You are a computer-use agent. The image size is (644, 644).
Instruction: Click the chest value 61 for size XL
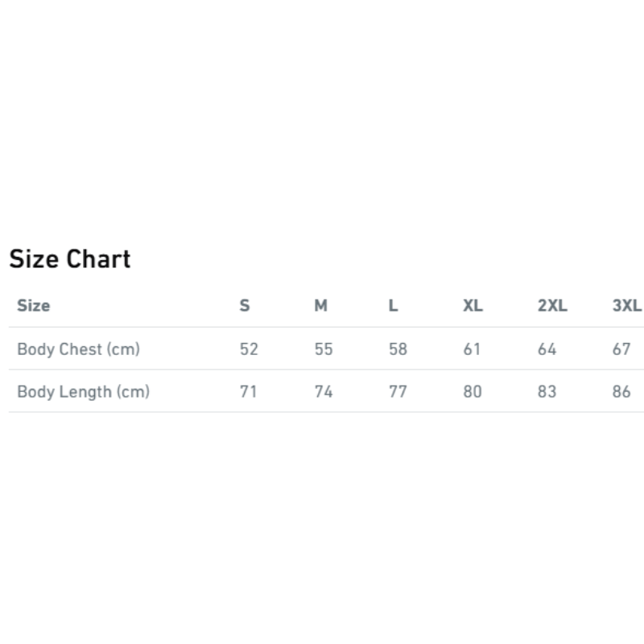pyautogui.click(x=472, y=349)
